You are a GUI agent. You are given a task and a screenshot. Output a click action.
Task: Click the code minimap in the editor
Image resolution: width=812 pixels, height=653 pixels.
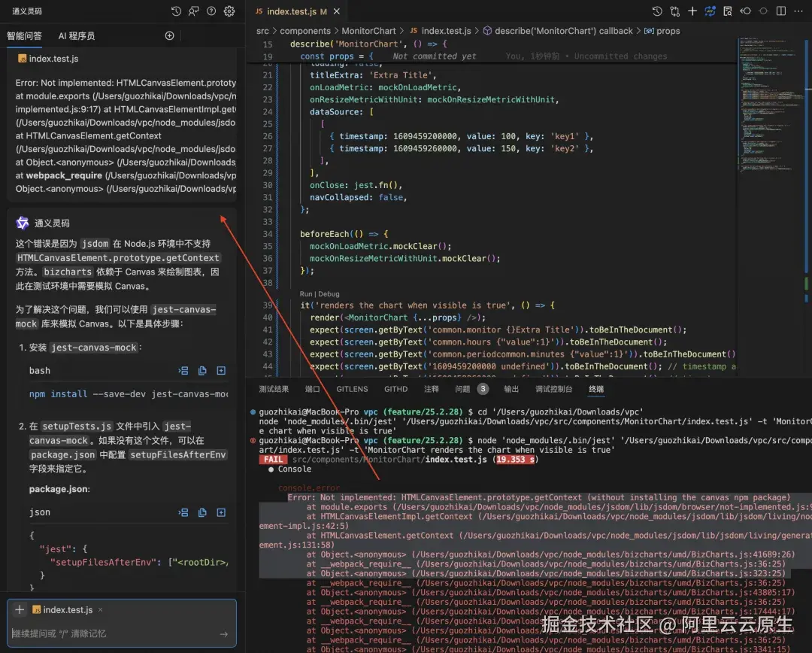[x=771, y=106]
